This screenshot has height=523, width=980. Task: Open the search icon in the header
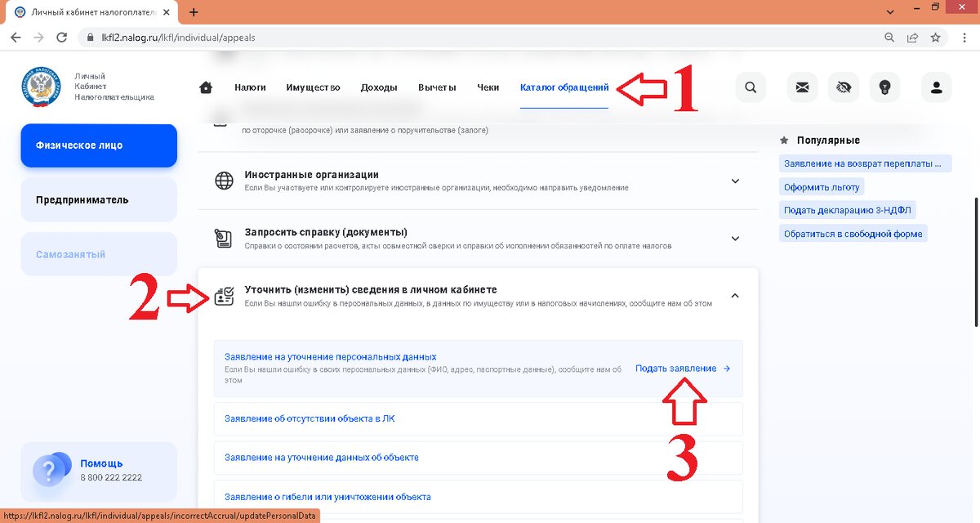751,87
